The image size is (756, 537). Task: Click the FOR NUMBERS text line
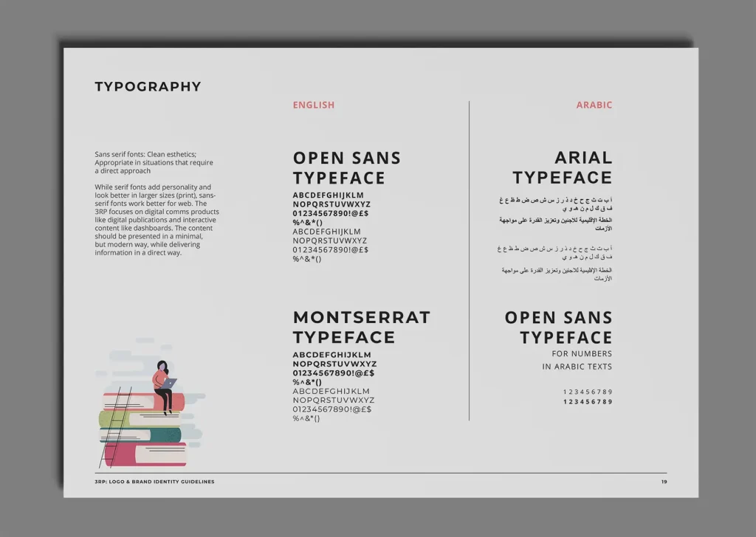[x=582, y=353]
